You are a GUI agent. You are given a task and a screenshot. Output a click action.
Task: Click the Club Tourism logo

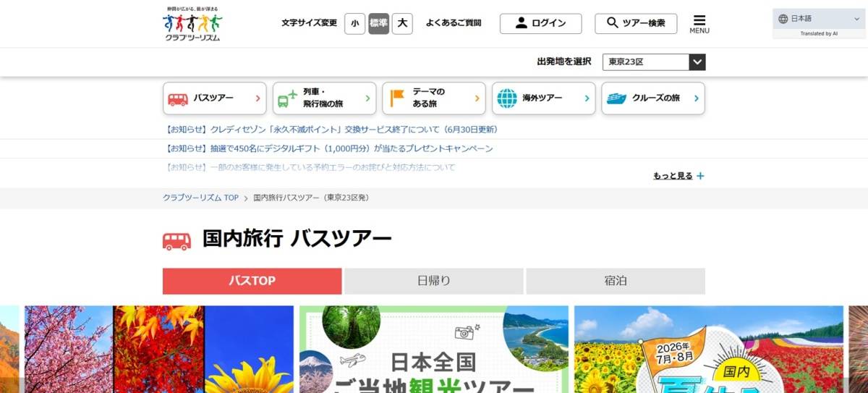[x=192, y=23]
